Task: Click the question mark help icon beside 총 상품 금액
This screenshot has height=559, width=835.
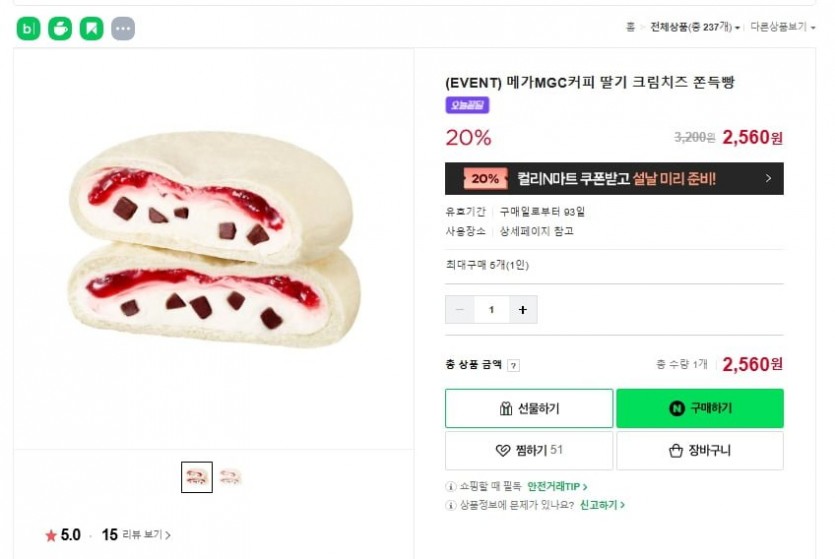Action: coord(513,366)
